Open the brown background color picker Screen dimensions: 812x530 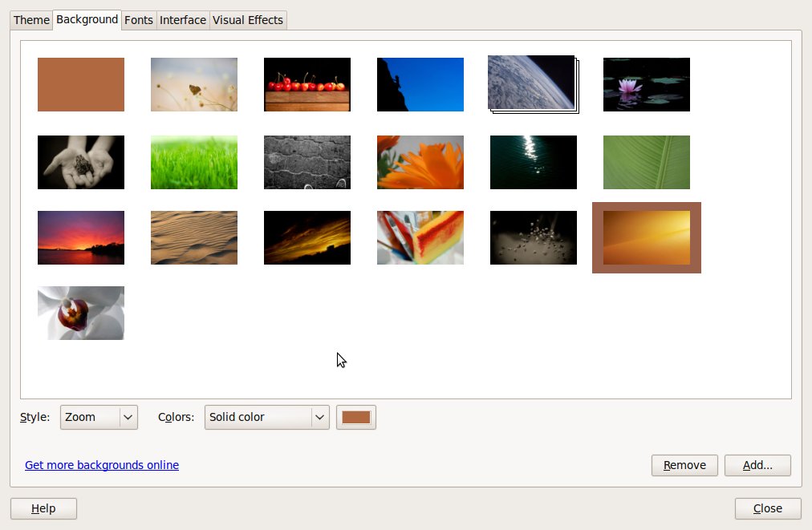pos(356,417)
